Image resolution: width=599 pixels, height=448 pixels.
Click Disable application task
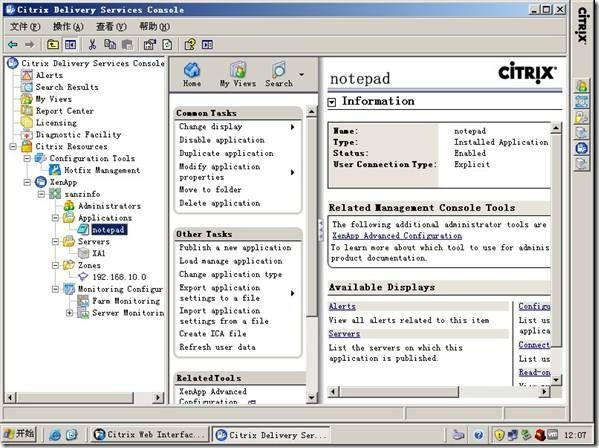tap(222, 140)
